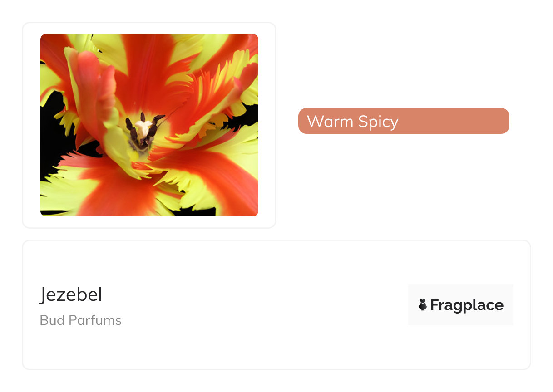Click the red and yellow tulip photo
The image size is (553, 392).
149,125
